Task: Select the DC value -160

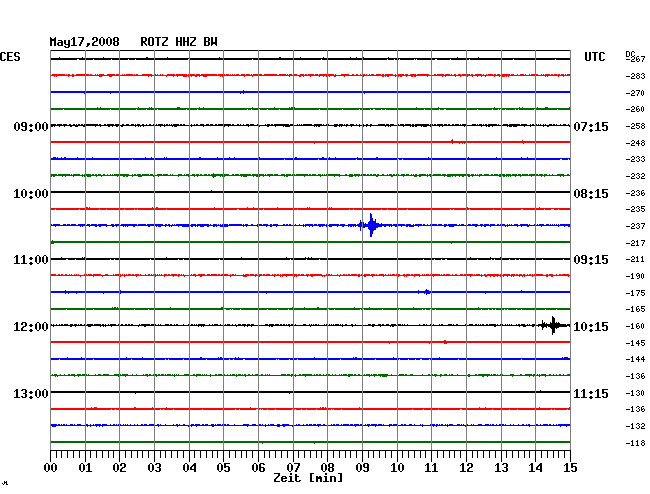Action: (x=635, y=326)
